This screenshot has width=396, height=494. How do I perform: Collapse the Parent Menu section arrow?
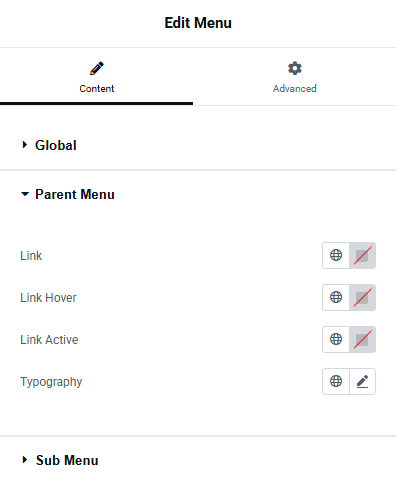25,194
